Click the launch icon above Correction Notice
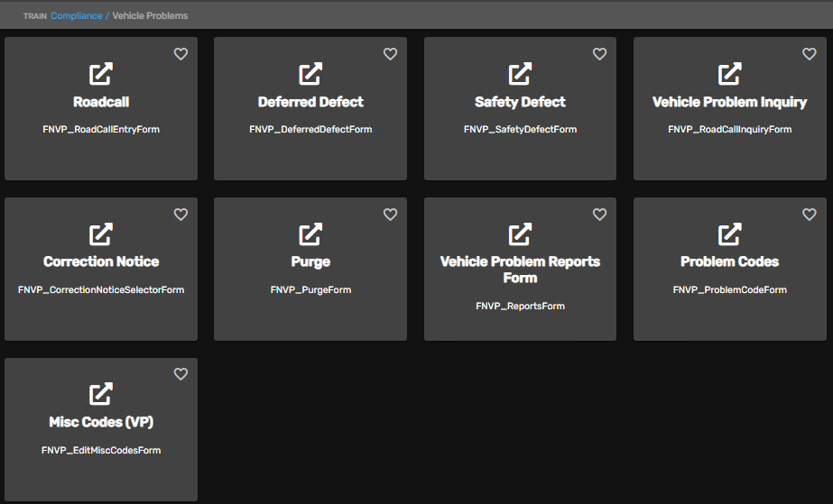 [101, 234]
